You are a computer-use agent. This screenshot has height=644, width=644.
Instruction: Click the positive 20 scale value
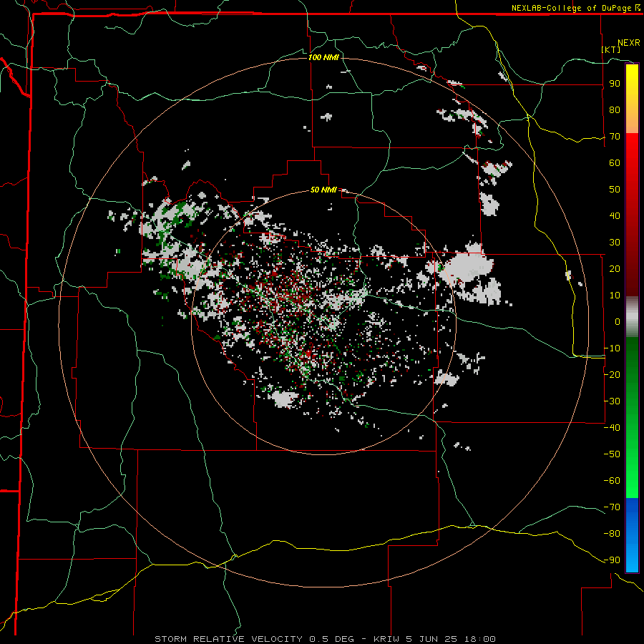pos(615,269)
